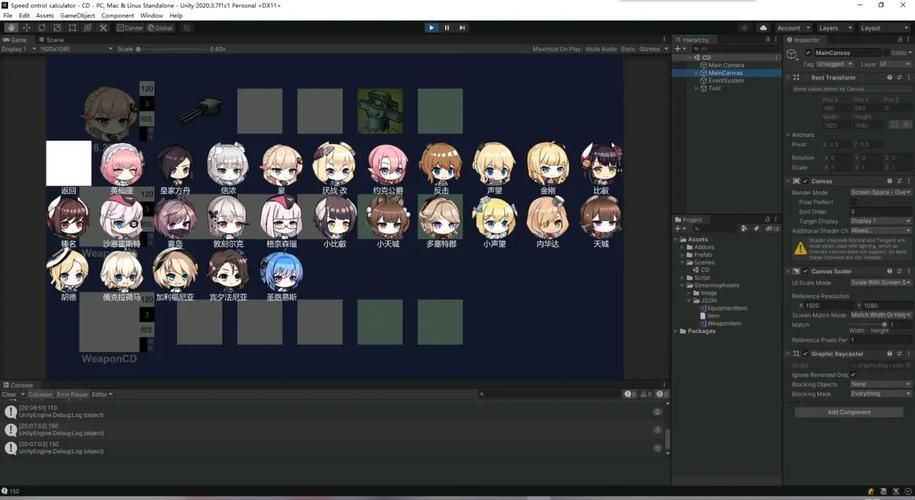The height and width of the screenshot is (500, 915).
Task: Open custom editor tools icon
Action: (x=103, y=27)
